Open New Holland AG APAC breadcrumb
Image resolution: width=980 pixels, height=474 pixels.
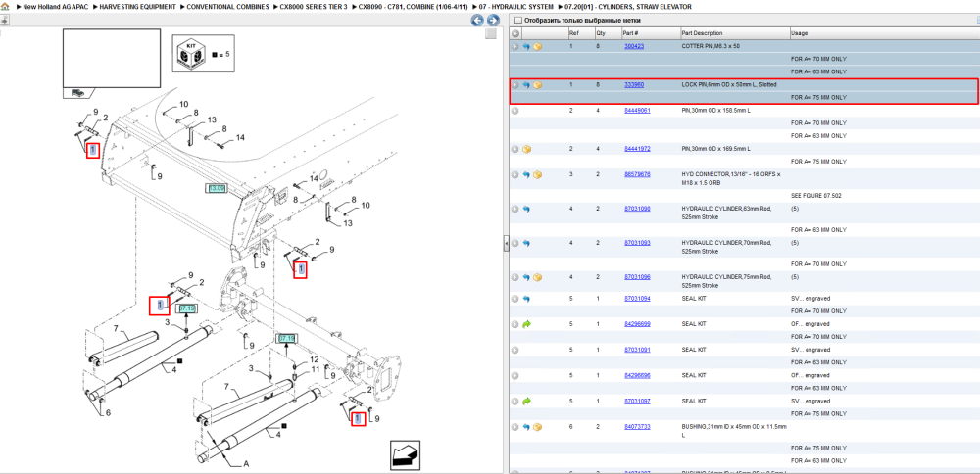click(x=54, y=6)
